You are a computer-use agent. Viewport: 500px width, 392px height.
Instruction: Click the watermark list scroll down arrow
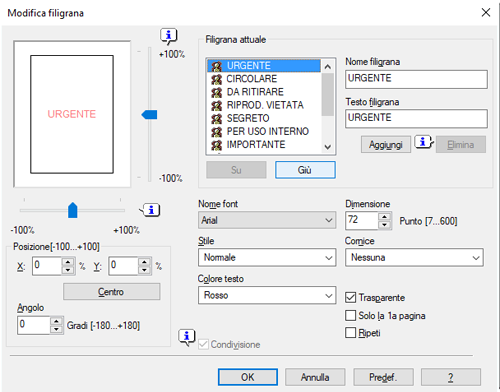[328, 147]
